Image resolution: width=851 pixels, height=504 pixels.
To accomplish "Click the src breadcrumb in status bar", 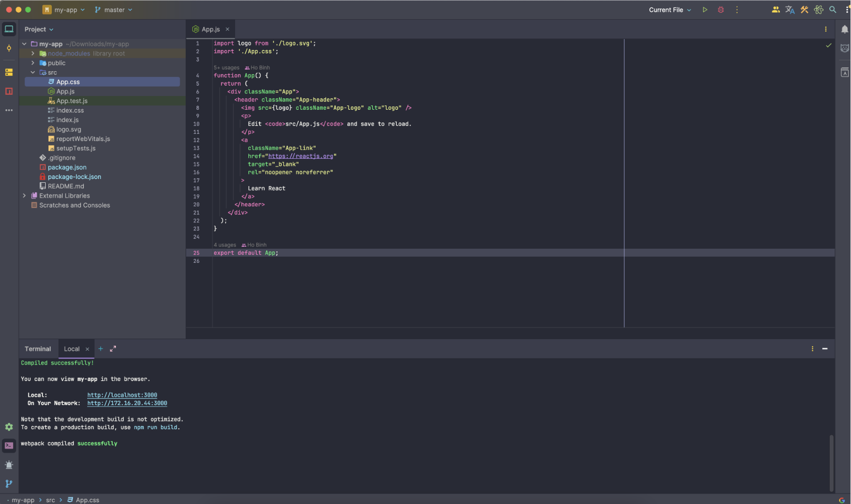I will pyautogui.click(x=50, y=500).
